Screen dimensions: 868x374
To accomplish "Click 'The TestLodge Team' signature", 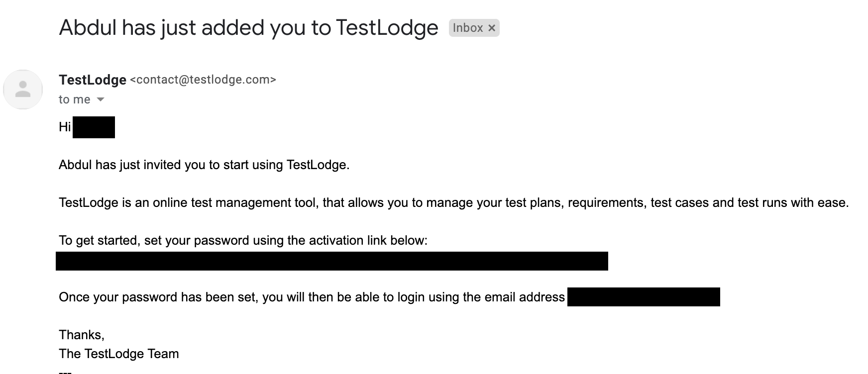I will [118, 354].
